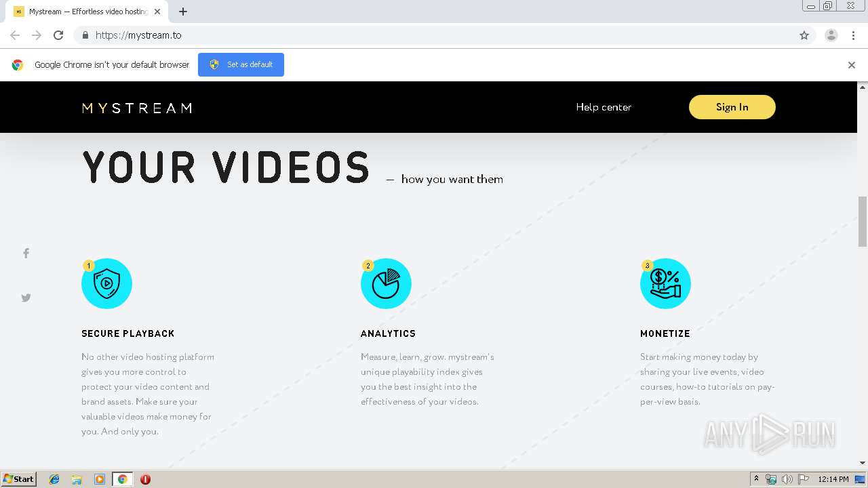Select the Mystream tab
The height and width of the screenshot is (488, 868).
coord(87,12)
